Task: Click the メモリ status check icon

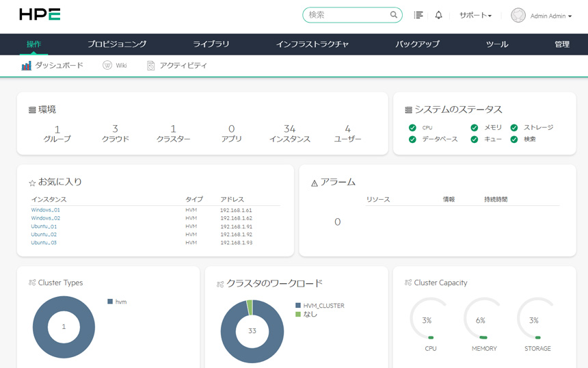Action: pos(475,127)
